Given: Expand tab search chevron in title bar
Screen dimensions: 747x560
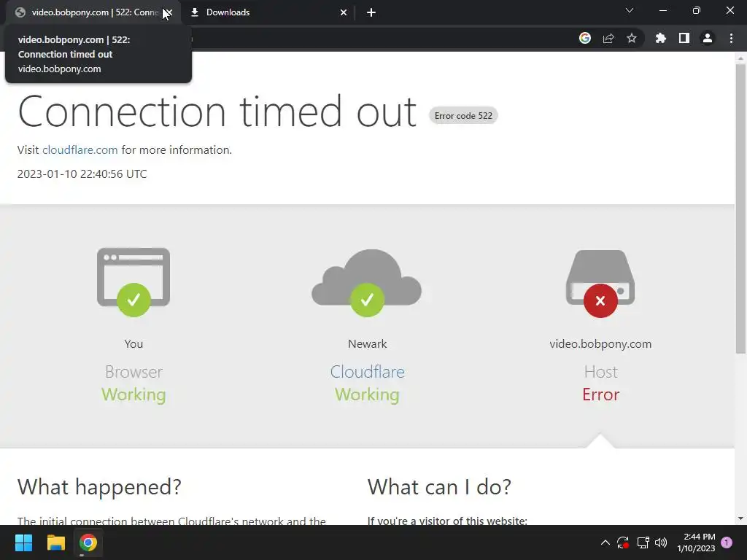Looking at the screenshot, I should tap(630, 10).
